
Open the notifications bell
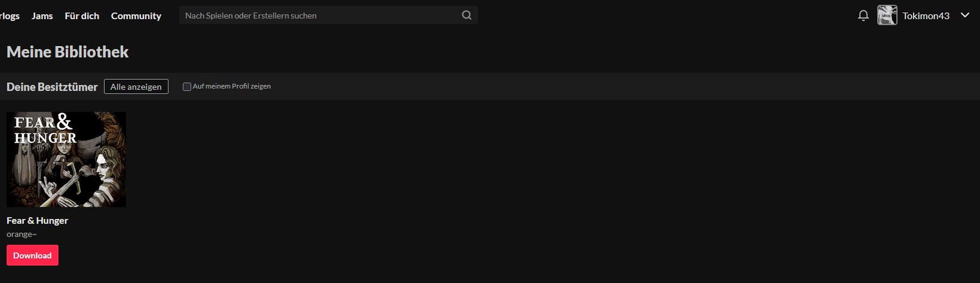pyautogui.click(x=863, y=16)
